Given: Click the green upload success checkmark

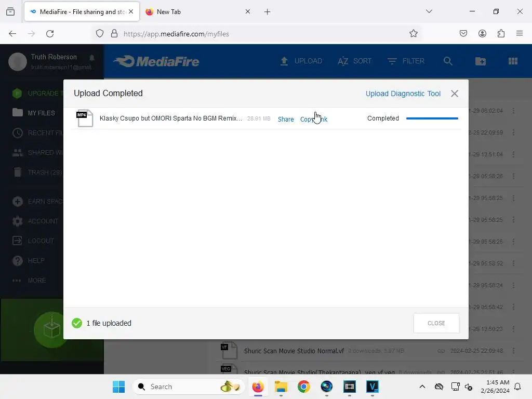Looking at the screenshot, I should point(77,323).
